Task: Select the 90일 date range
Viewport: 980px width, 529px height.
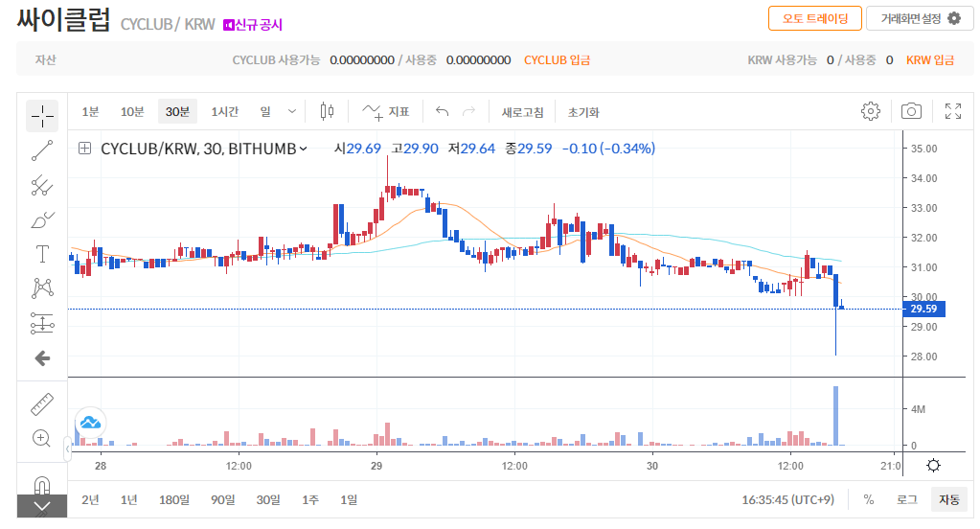Action: coord(223,499)
